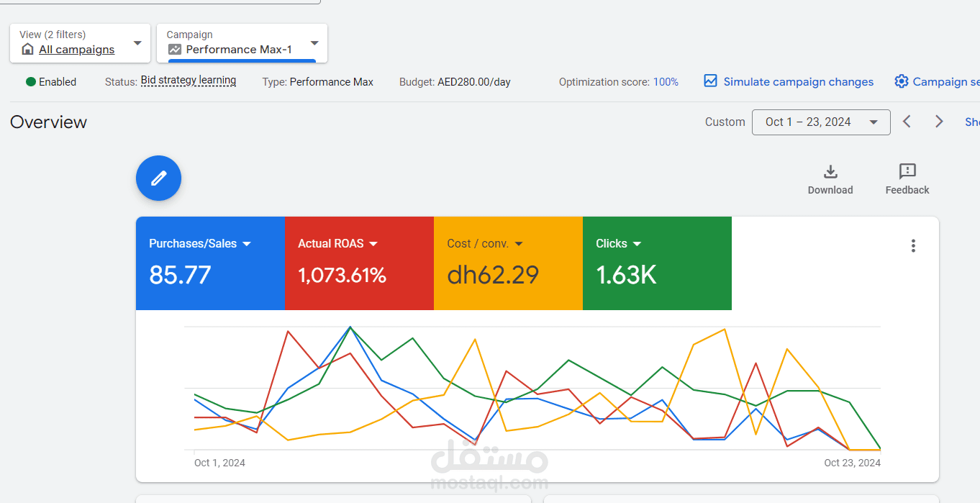Click the Type: Performance Max text
980x503 pixels.
[317, 82]
